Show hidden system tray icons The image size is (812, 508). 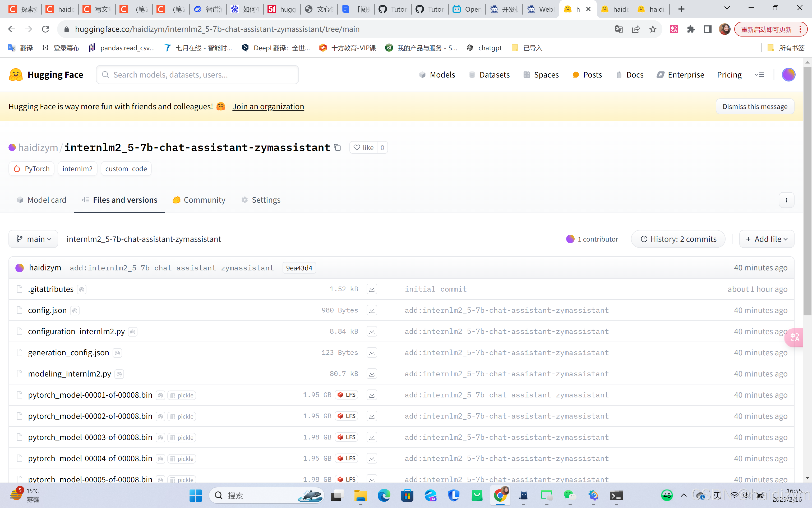click(x=684, y=495)
